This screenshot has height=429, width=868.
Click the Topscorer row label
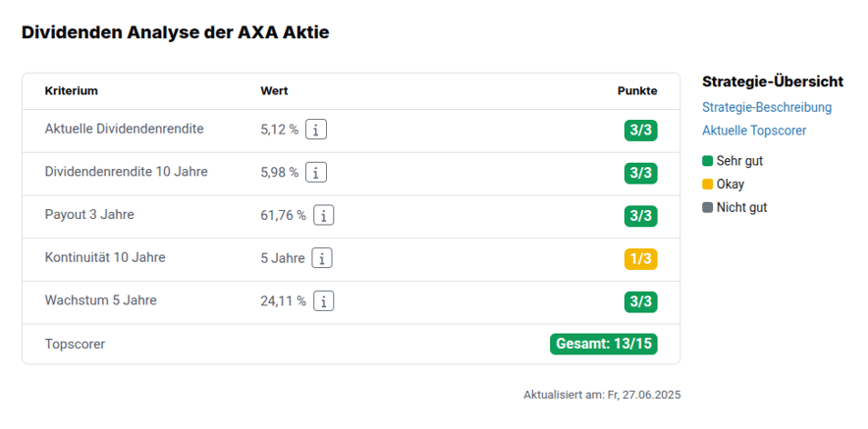tap(75, 345)
